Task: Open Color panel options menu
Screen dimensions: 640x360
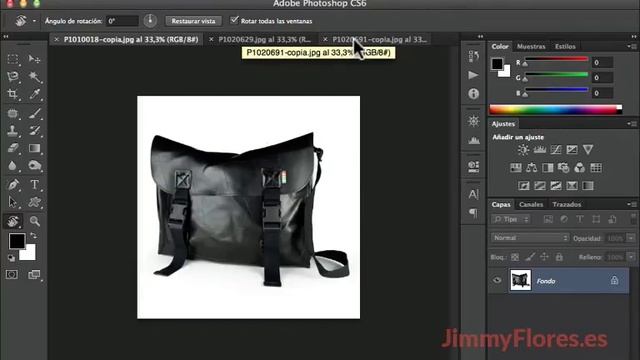Action: [x=631, y=47]
